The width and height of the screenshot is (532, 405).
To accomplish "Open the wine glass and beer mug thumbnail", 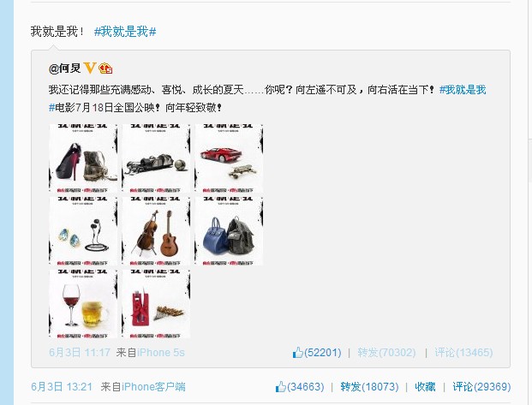I will point(83,304).
